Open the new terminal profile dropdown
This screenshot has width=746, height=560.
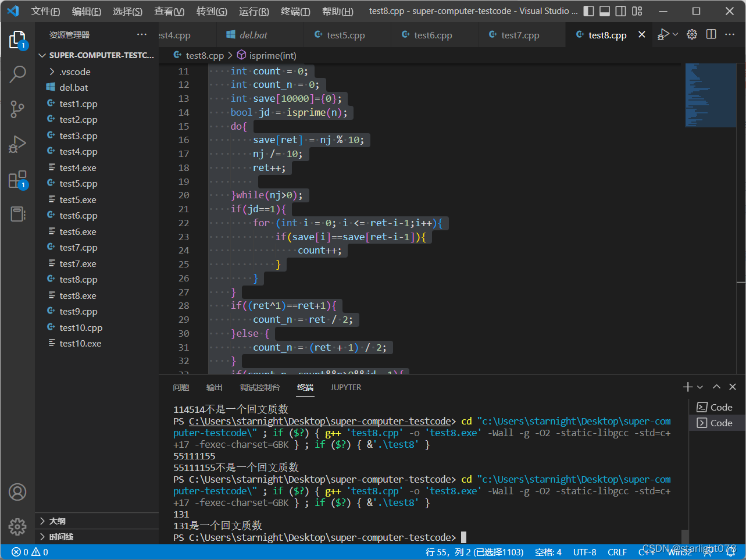pyautogui.click(x=700, y=387)
